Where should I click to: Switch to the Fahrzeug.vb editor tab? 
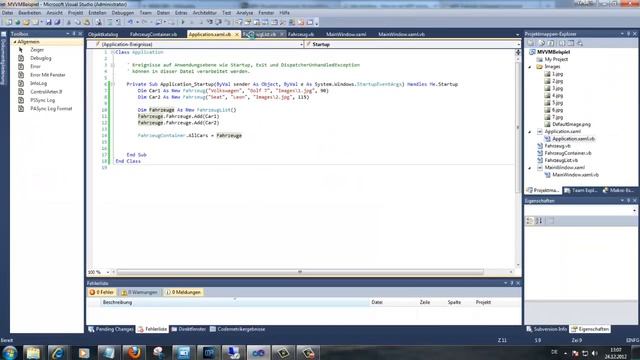click(x=301, y=34)
